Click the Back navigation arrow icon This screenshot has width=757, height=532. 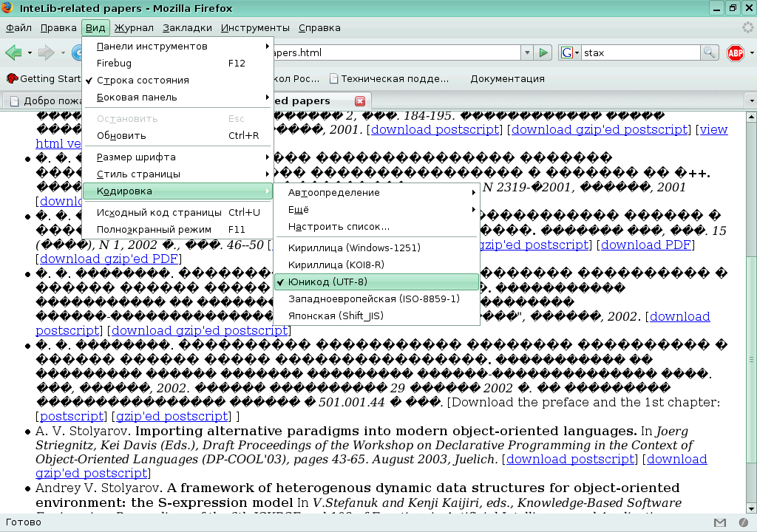13,52
